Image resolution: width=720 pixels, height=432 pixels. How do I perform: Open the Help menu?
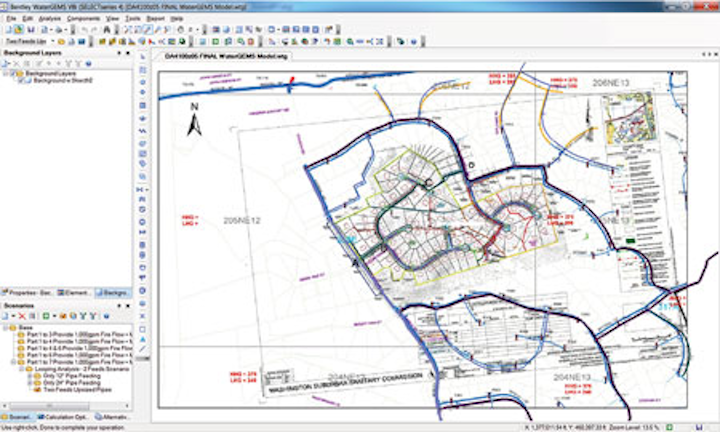tap(177, 18)
